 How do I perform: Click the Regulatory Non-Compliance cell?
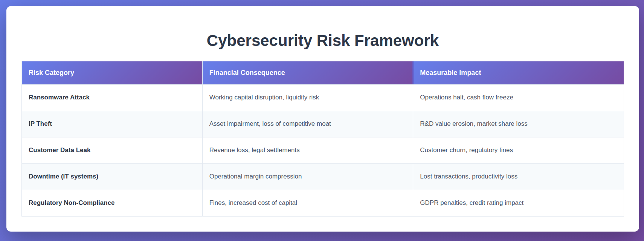(x=72, y=203)
